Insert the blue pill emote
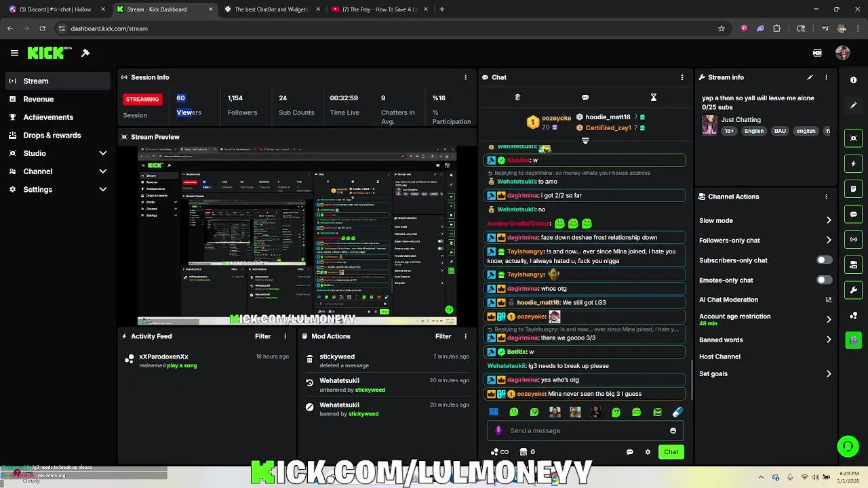Viewport: 868px width, 488px height. 677,412
